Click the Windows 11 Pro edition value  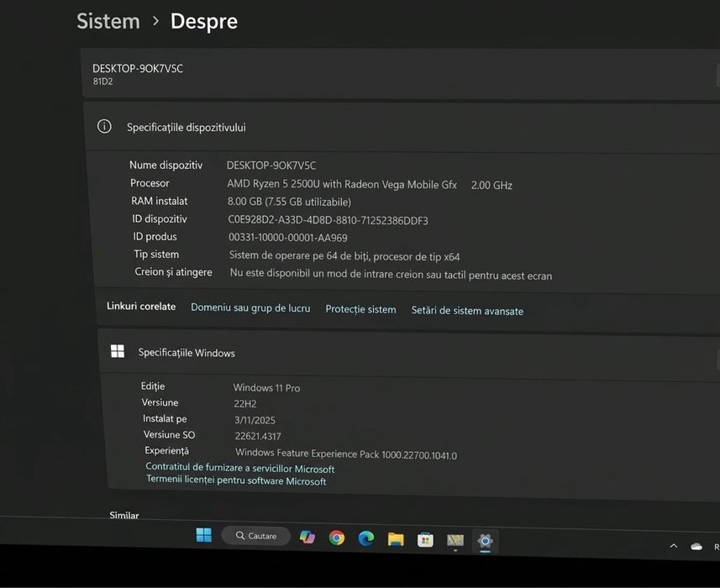click(x=266, y=388)
